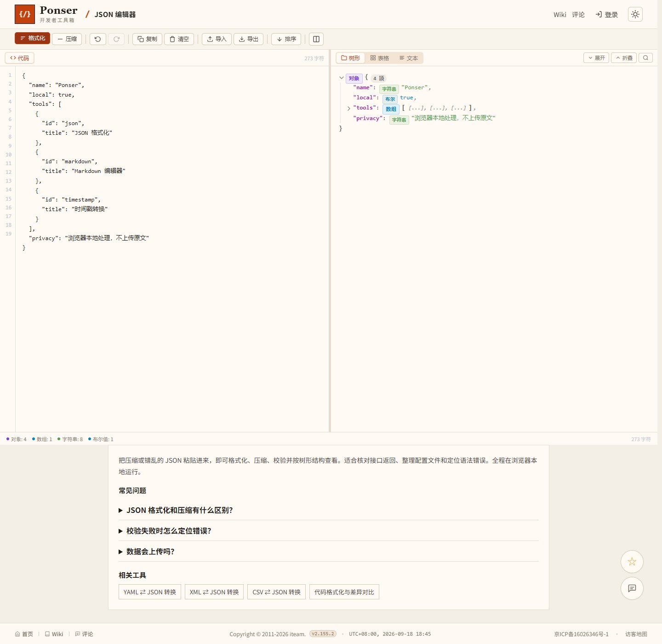Click the undo arrow icon
The width and height of the screenshot is (662, 644).
click(x=98, y=39)
